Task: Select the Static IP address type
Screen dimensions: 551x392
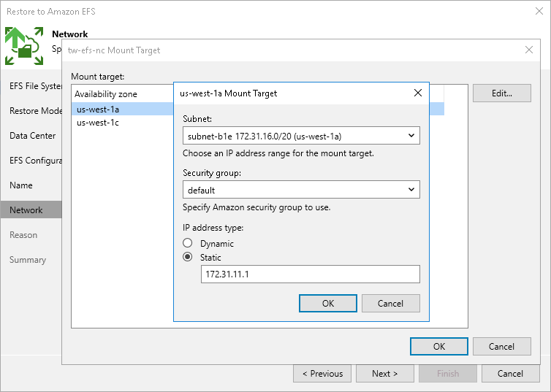Action: pos(188,258)
